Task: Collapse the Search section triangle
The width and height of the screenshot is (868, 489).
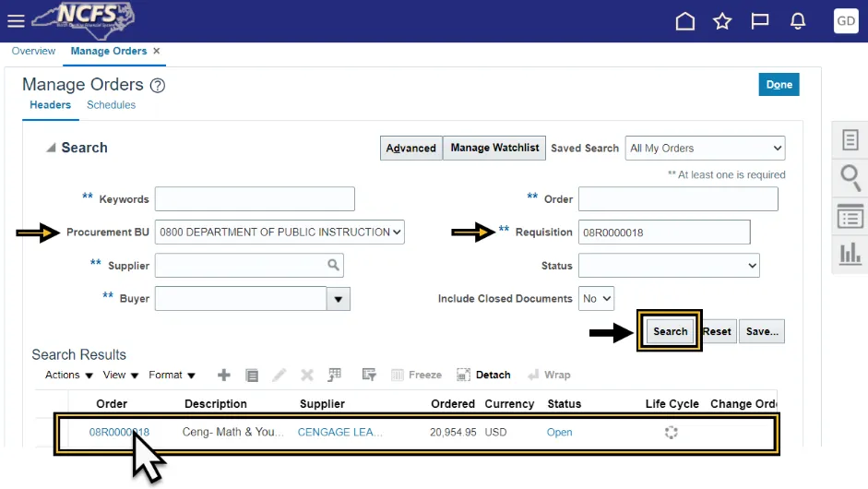Action: pyautogui.click(x=50, y=149)
